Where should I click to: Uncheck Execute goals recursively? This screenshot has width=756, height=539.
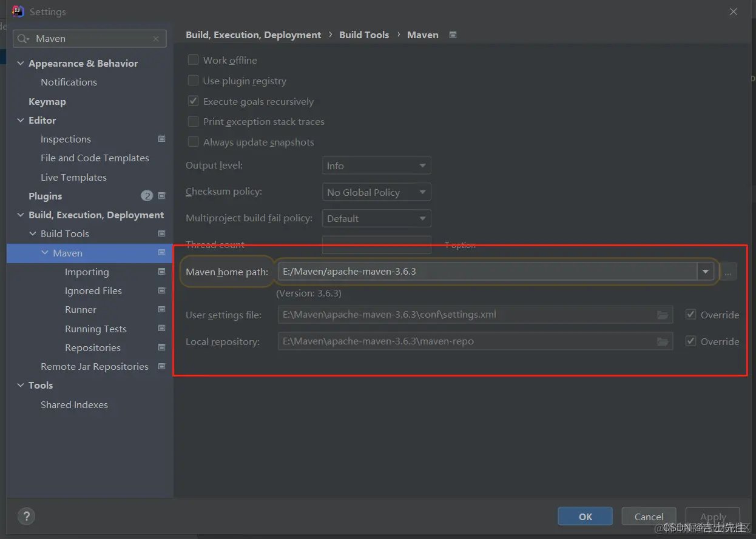coord(193,101)
